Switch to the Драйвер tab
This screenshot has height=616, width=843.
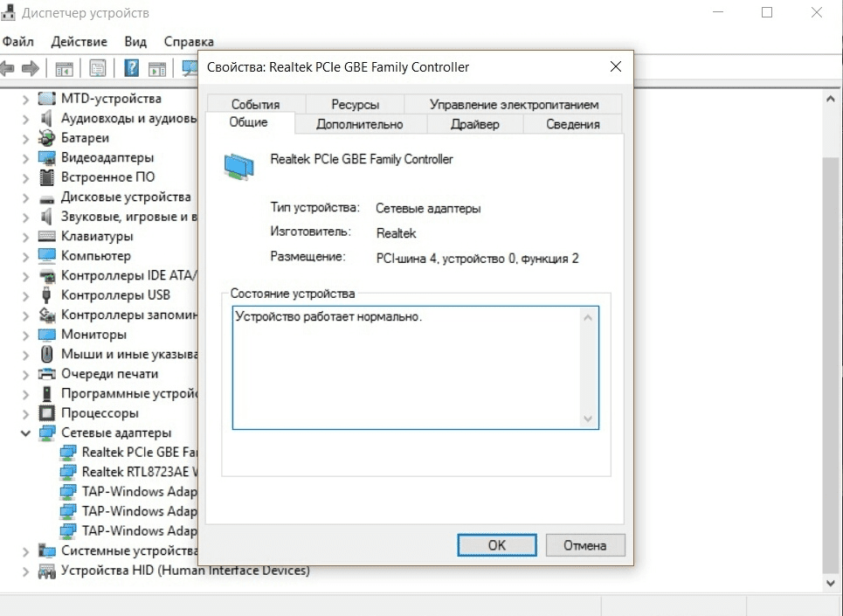(x=474, y=124)
